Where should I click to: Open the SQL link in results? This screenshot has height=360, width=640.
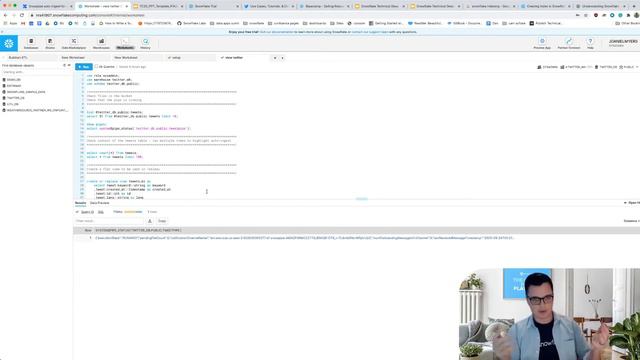[x=101, y=212]
